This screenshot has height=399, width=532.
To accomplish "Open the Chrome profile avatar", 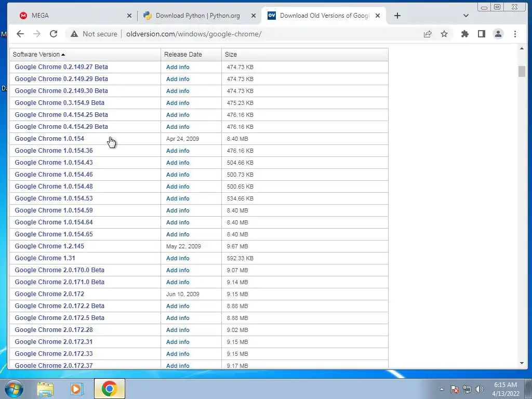I will click(x=498, y=34).
